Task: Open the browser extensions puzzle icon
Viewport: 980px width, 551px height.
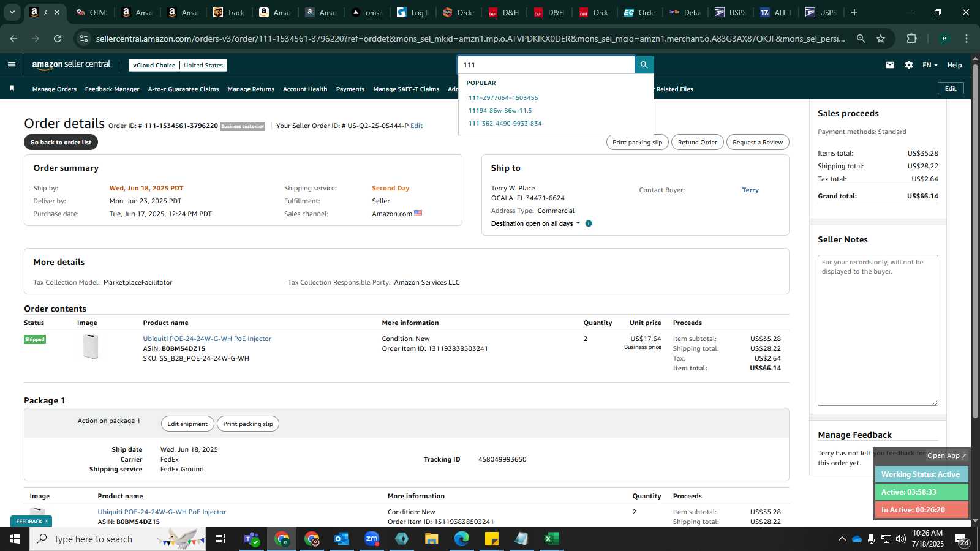Action: [x=912, y=39]
